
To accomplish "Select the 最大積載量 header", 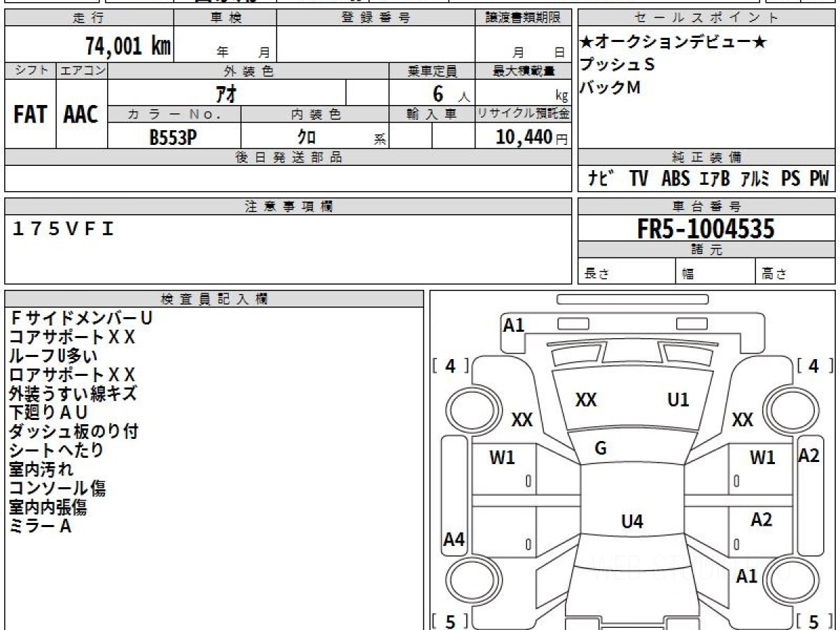I will tap(523, 71).
